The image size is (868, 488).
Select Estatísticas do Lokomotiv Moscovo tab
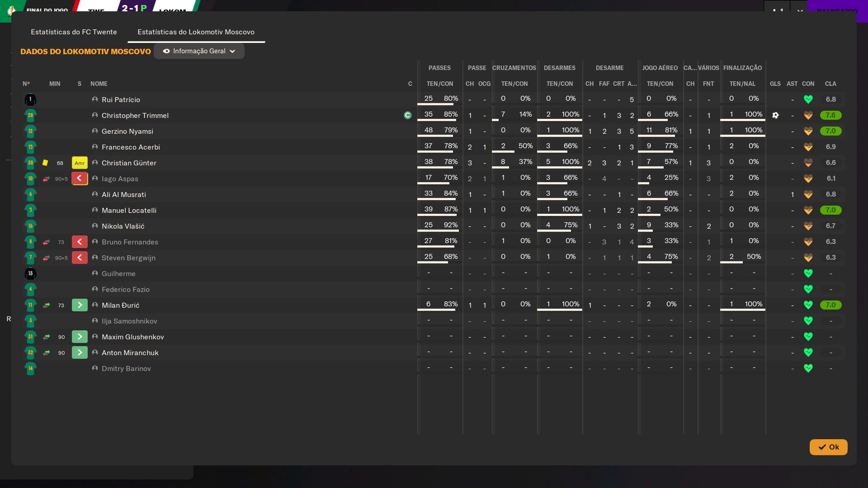coord(196,32)
